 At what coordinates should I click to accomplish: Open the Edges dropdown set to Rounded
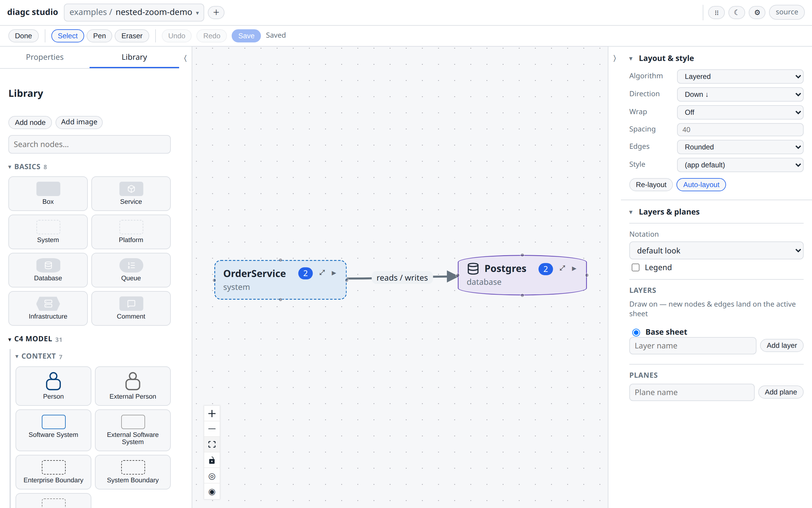[x=740, y=147]
